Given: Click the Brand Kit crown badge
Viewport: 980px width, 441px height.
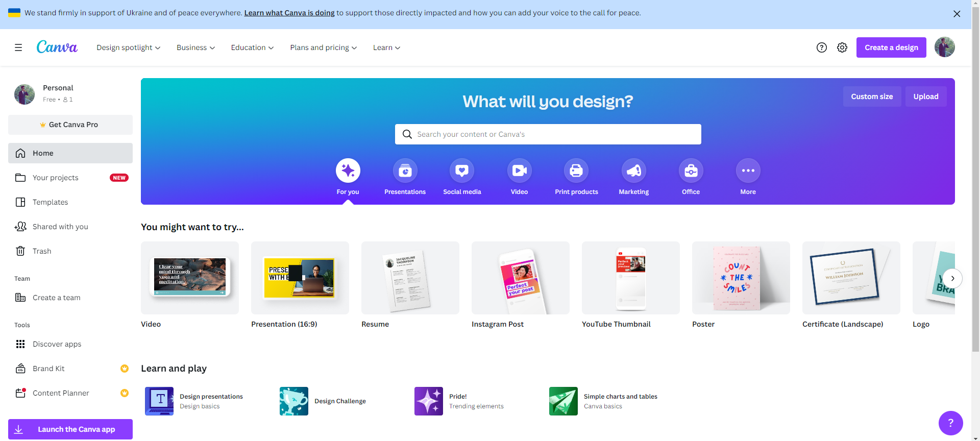Looking at the screenshot, I should tap(125, 369).
